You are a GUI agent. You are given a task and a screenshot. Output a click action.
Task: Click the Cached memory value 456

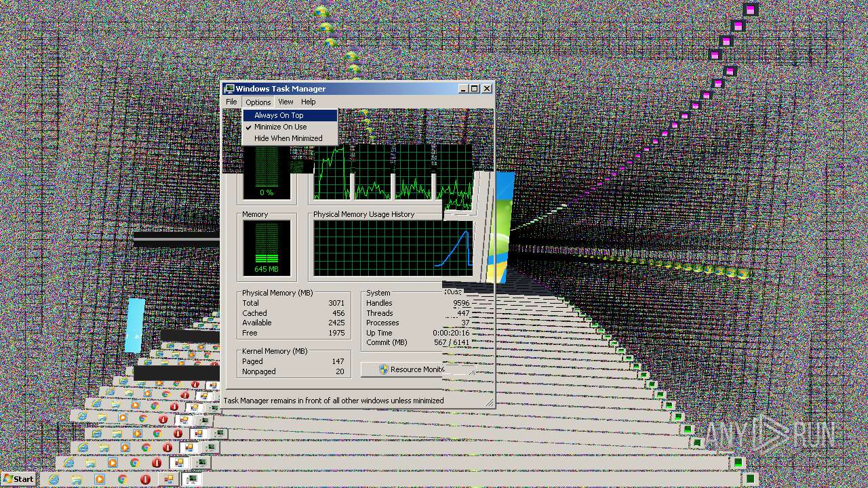pyautogui.click(x=338, y=313)
